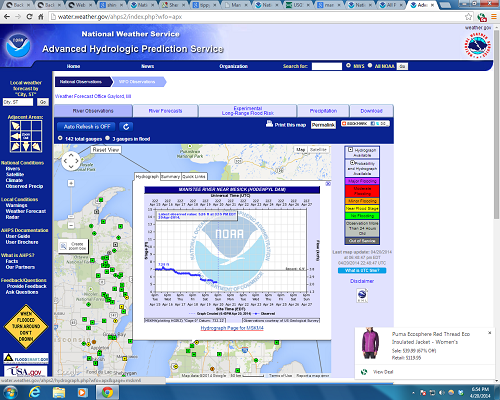Pan the map down with the down arrow

tap(71, 167)
